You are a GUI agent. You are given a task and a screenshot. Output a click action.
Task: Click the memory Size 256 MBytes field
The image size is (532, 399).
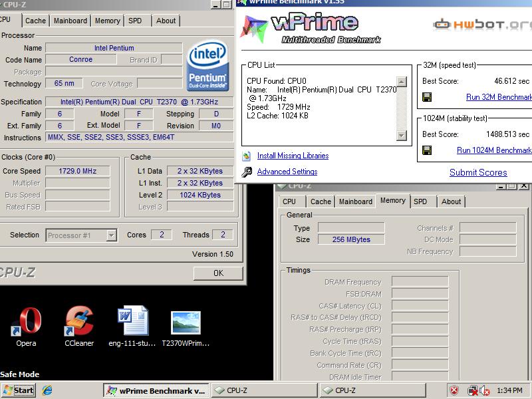coord(351,239)
